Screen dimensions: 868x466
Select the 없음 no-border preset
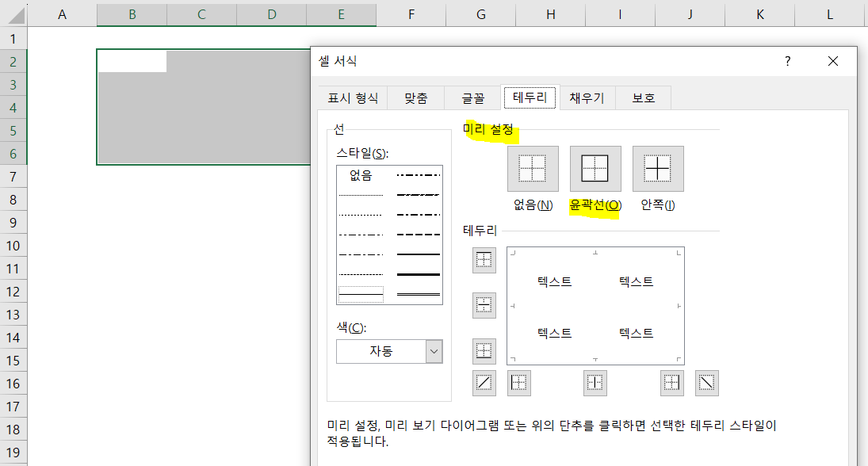click(532, 168)
